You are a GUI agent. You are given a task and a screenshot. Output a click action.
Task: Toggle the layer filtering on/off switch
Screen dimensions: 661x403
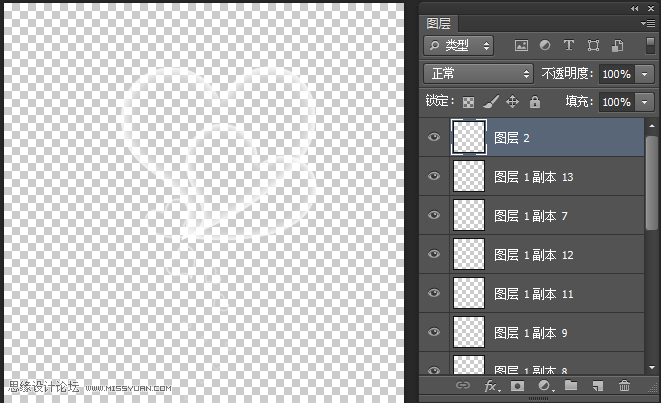point(650,46)
